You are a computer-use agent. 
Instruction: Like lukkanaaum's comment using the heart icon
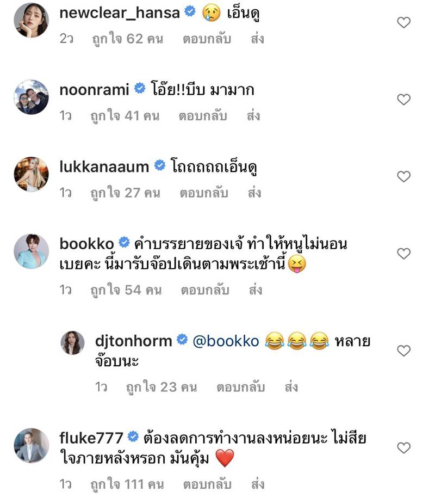click(403, 176)
